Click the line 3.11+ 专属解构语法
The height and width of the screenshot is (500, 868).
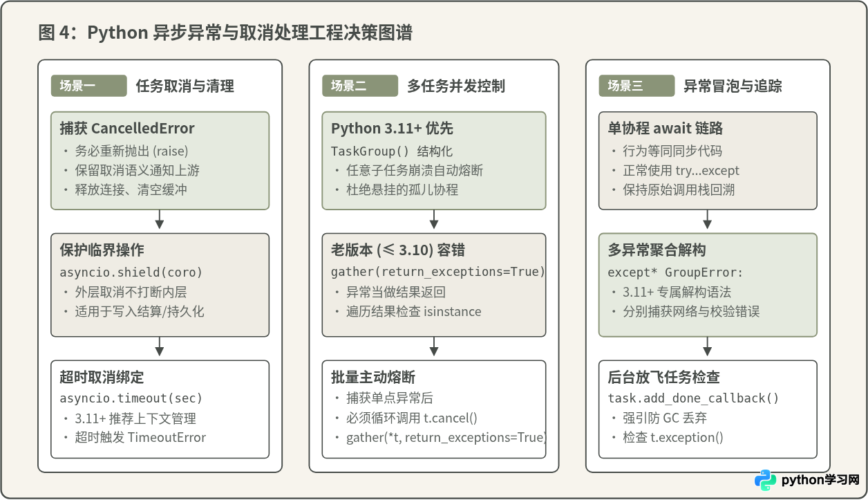677,292
